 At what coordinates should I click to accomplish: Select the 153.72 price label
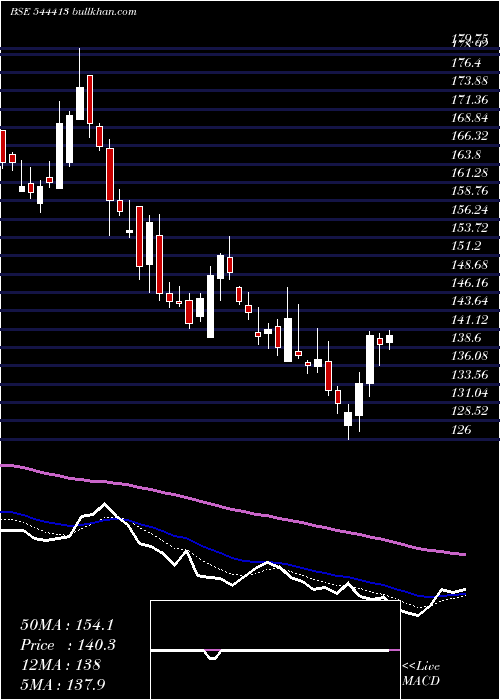(x=470, y=228)
